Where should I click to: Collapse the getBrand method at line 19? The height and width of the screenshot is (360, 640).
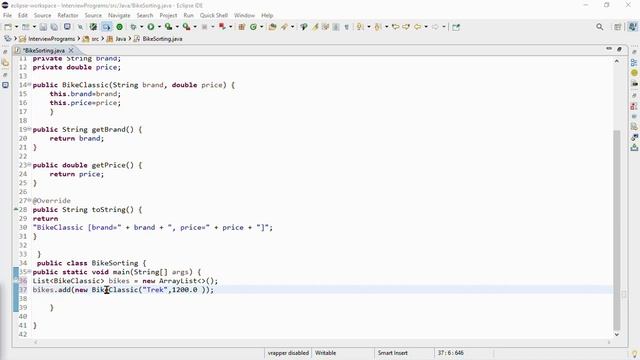pos(29,129)
